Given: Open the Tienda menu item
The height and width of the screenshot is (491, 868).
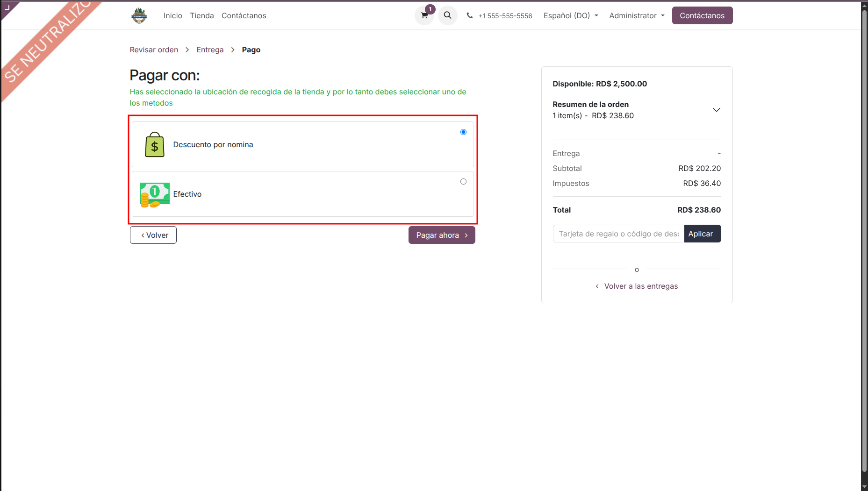Looking at the screenshot, I should click(202, 15).
